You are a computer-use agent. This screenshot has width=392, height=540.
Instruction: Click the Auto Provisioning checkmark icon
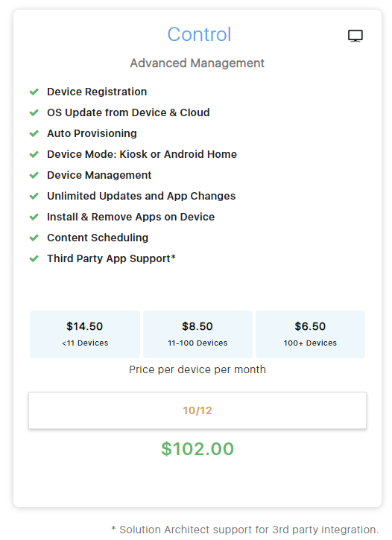click(x=34, y=133)
